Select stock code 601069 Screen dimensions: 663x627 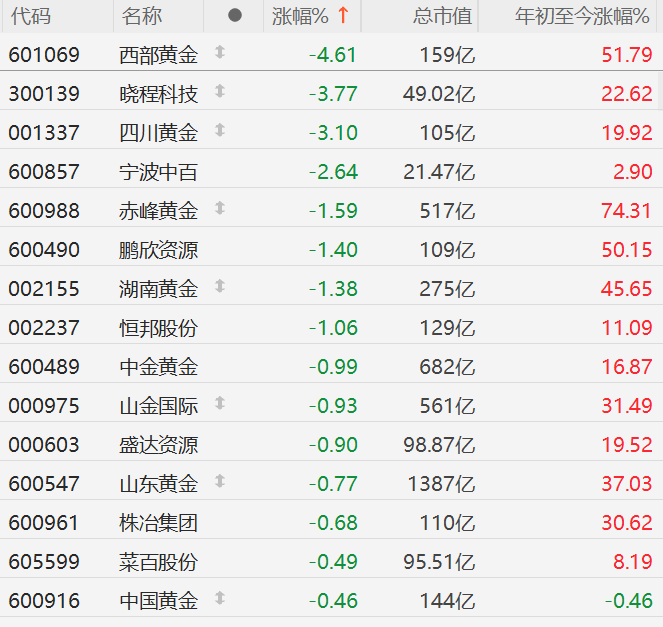click(x=44, y=55)
